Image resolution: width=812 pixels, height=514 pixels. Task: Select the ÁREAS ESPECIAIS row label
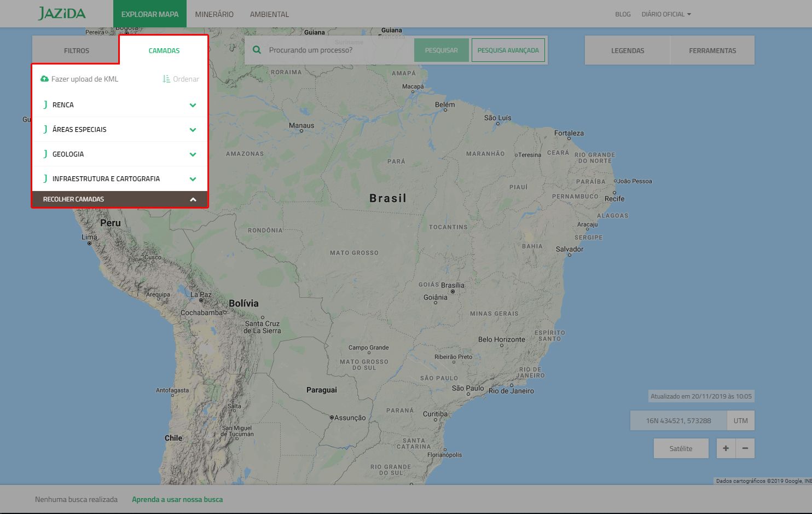pyautogui.click(x=79, y=129)
